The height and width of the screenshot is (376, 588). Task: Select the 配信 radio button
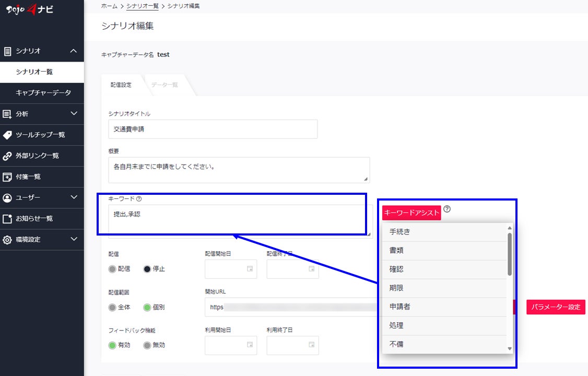coord(112,269)
